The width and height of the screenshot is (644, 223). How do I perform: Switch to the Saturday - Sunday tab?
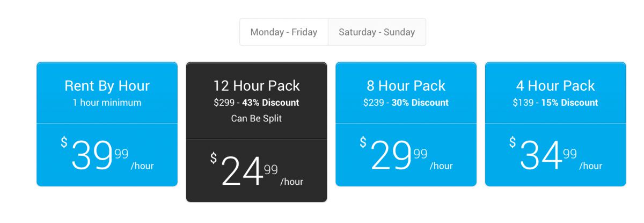pos(377,32)
